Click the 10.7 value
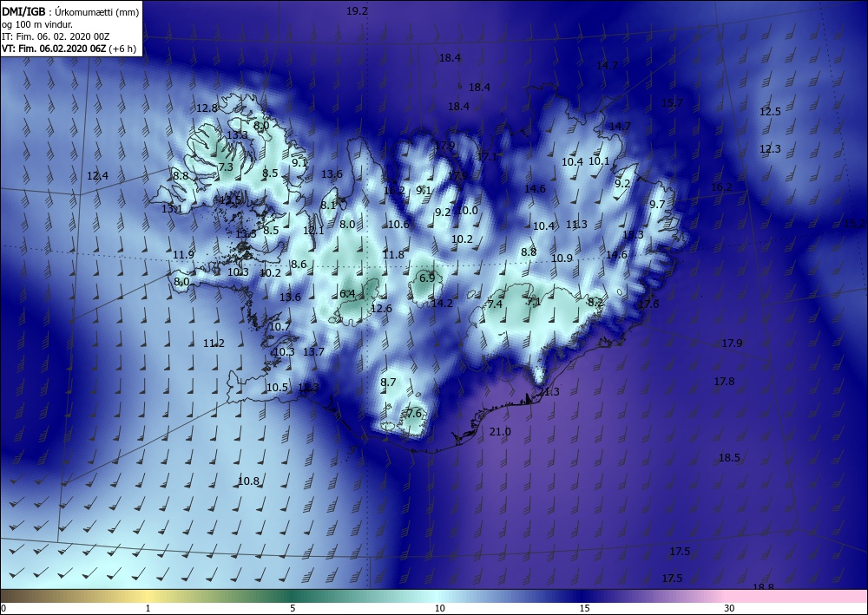Screen dimensions: 868x615 [x=279, y=327]
